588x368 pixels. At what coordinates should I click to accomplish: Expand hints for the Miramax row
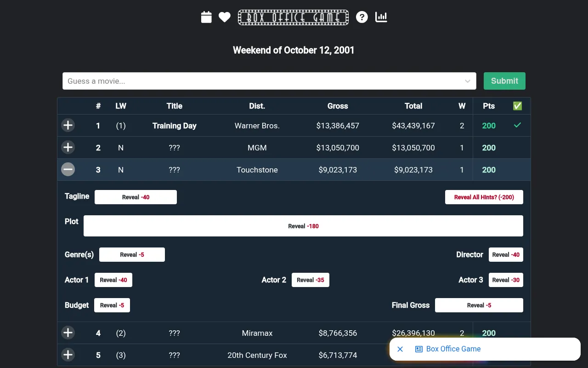pyautogui.click(x=68, y=333)
